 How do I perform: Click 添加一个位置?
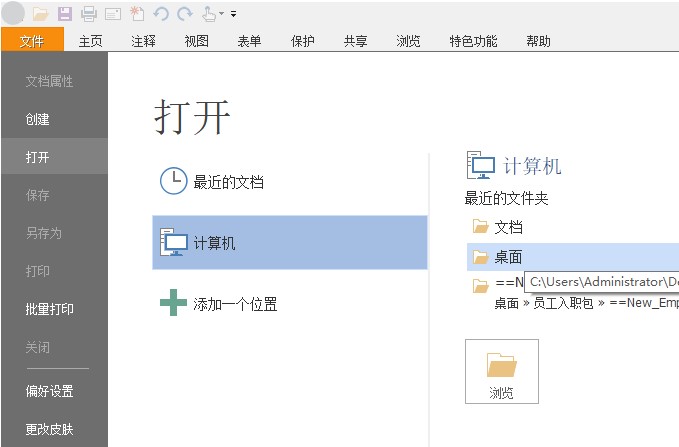coord(235,304)
